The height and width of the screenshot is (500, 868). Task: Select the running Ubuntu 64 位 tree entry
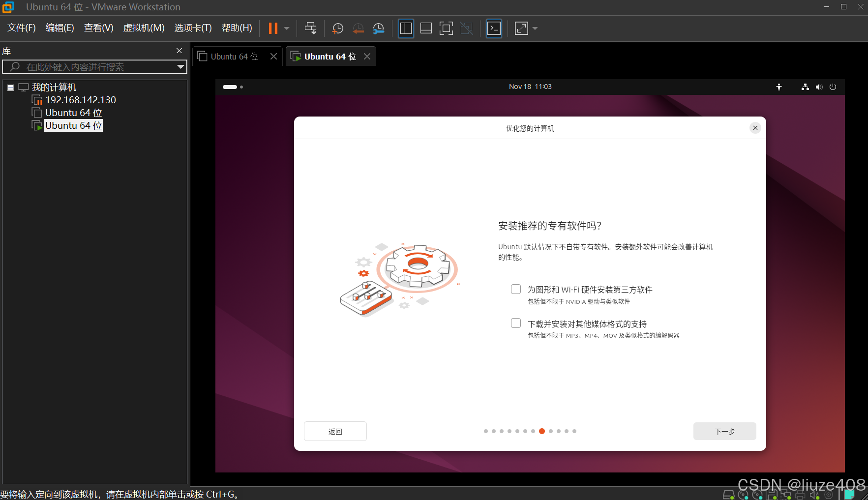[x=74, y=125]
